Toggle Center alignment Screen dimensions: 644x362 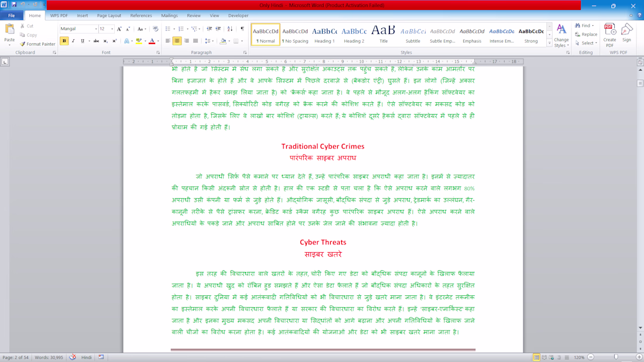tap(177, 41)
